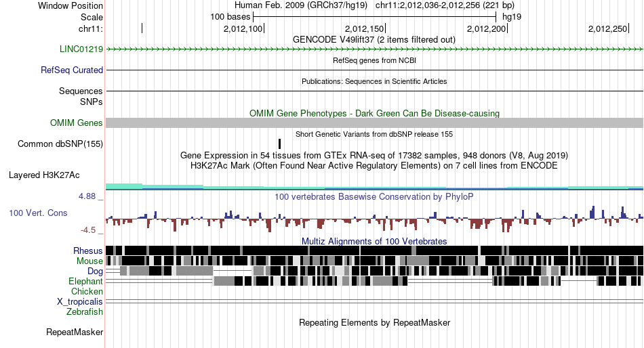Click the hg19 label beside scale bar
644x348 pixels.
tap(512, 17)
